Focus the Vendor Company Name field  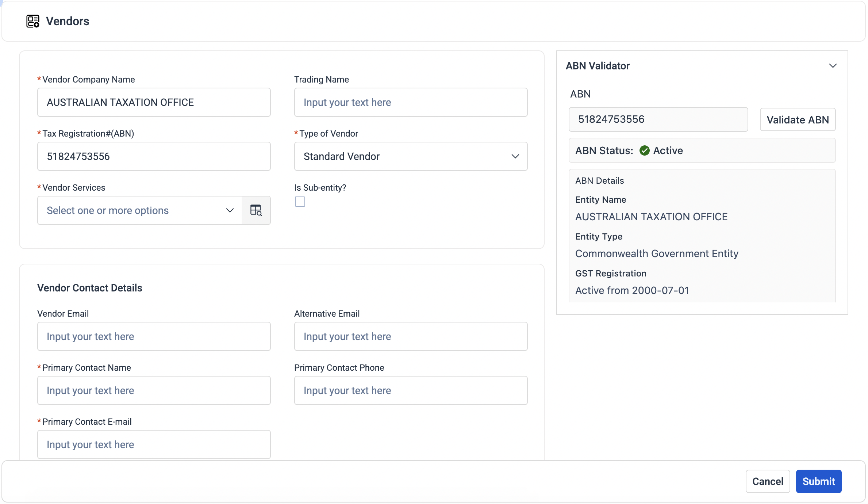click(154, 102)
